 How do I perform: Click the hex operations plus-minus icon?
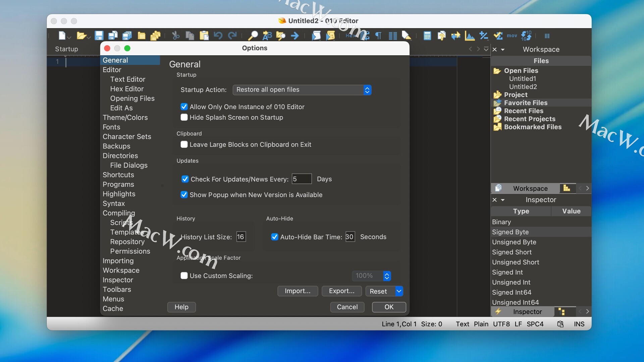pyautogui.click(x=484, y=36)
